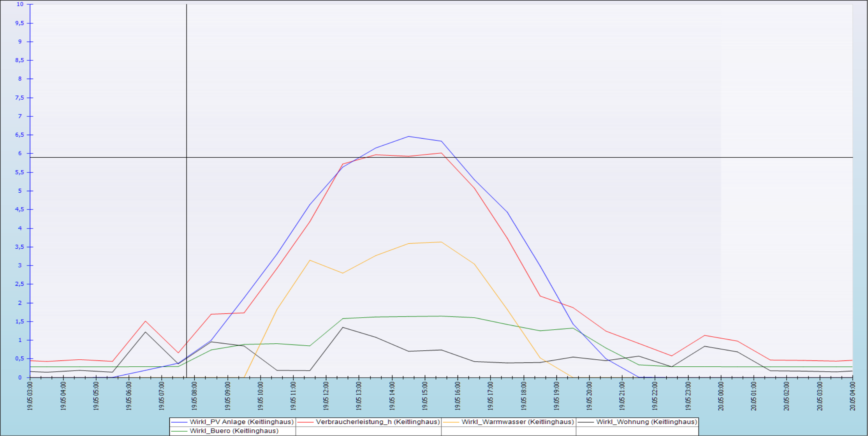Click the x-axis label 19.05 14:00
This screenshot has height=436, width=868.
[x=392, y=396]
